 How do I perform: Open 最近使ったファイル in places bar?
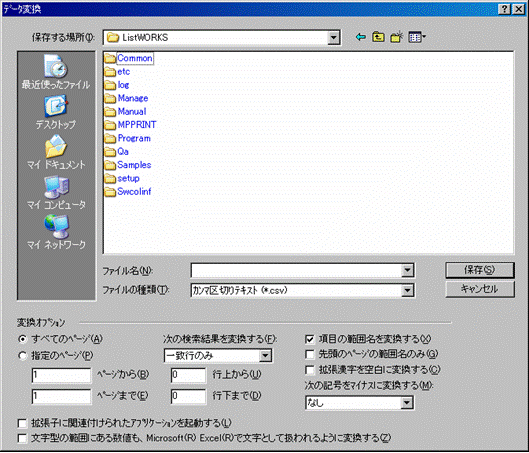pos(56,72)
